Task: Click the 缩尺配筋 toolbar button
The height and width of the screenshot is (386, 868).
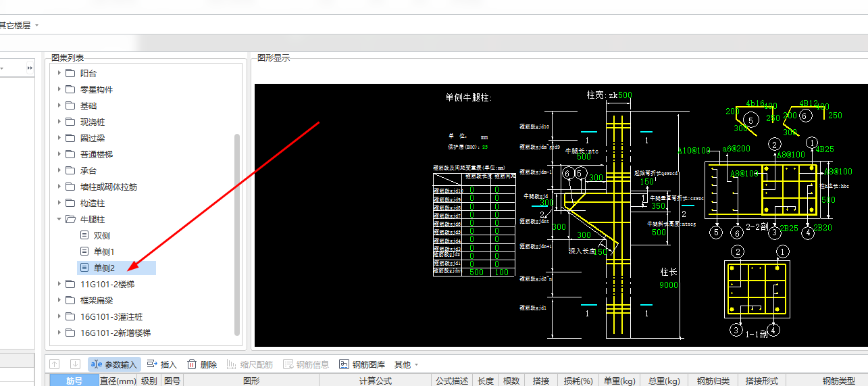Action: 250,364
